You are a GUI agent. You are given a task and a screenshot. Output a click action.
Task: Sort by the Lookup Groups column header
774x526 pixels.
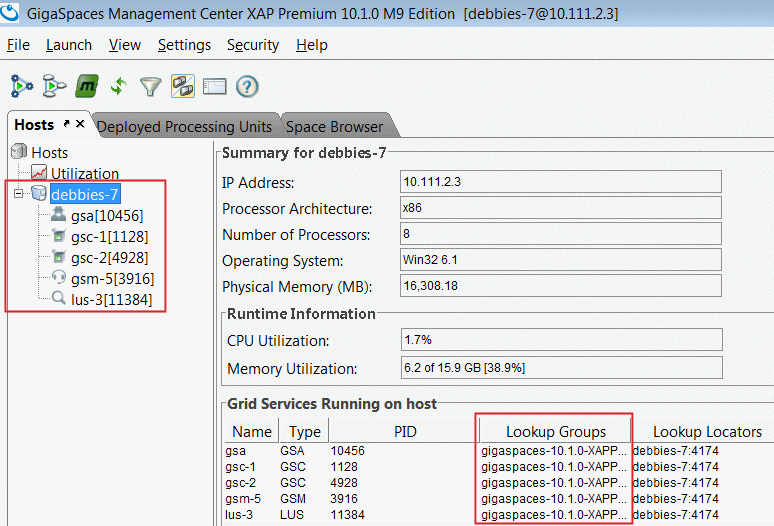(555, 431)
